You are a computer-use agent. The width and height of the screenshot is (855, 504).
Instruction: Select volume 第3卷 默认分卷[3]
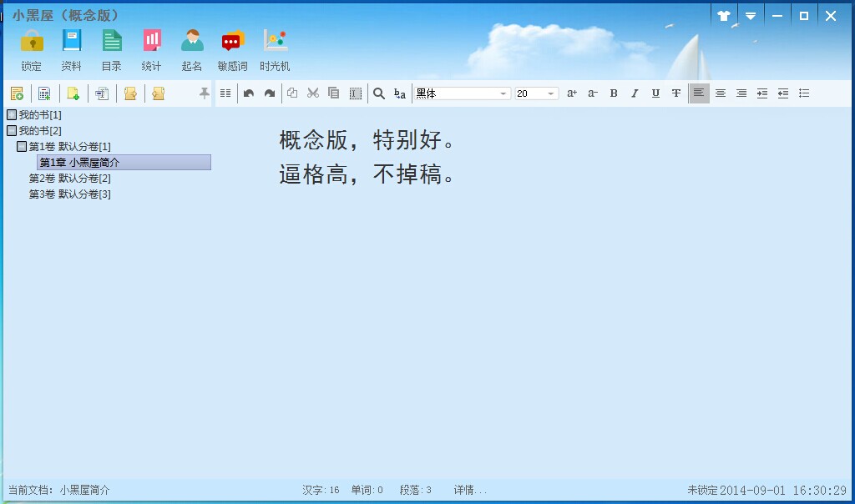pyautogui.click(x=70, y=194)
